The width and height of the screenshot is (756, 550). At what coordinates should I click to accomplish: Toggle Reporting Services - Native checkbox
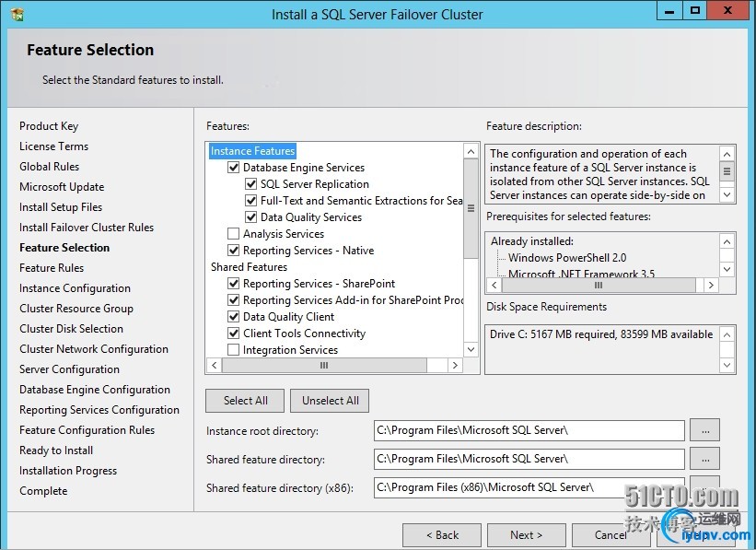click(233, 250)
